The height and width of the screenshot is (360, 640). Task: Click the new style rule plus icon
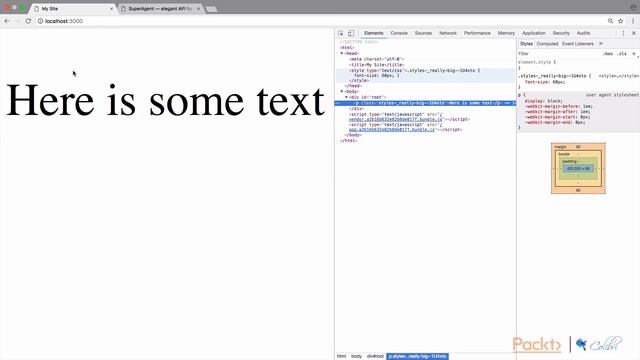(634, 53)
